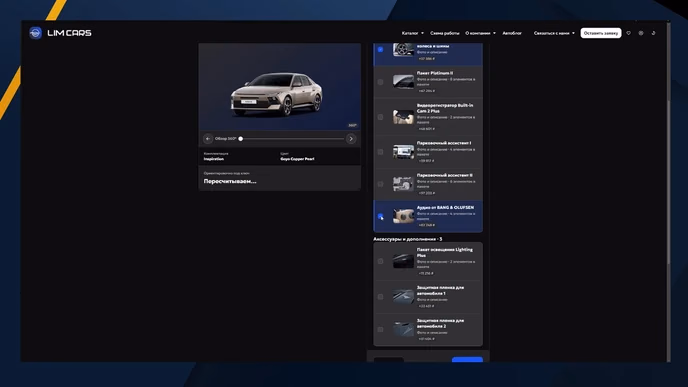This screenshot has width=688, height=387.
Task: Expand the О компании dropdown
Action: 480,33
